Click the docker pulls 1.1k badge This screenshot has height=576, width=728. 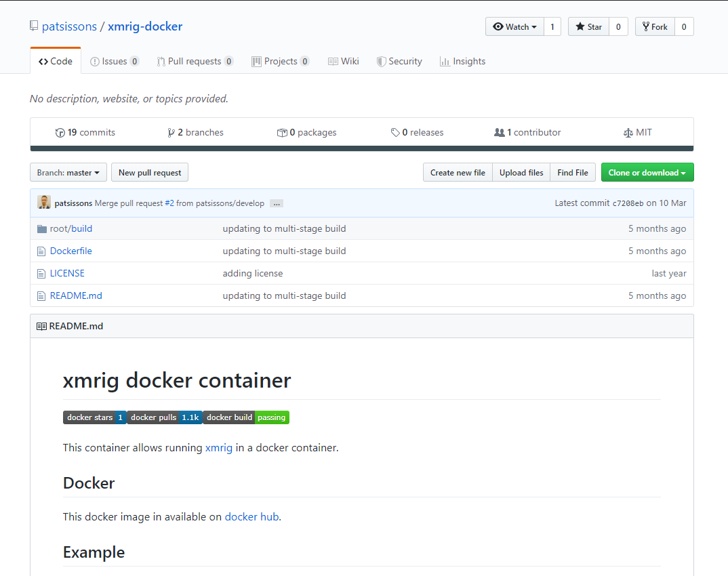[165, 417]
